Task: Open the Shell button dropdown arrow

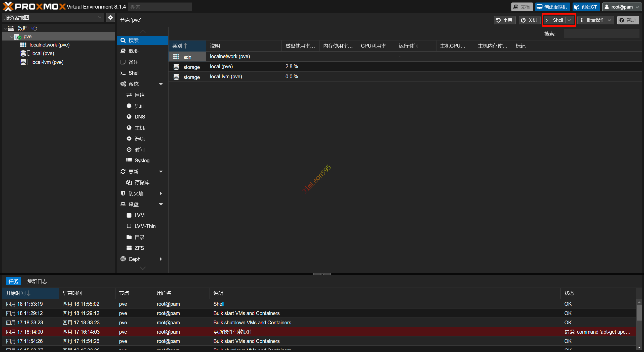Action: 570,20
